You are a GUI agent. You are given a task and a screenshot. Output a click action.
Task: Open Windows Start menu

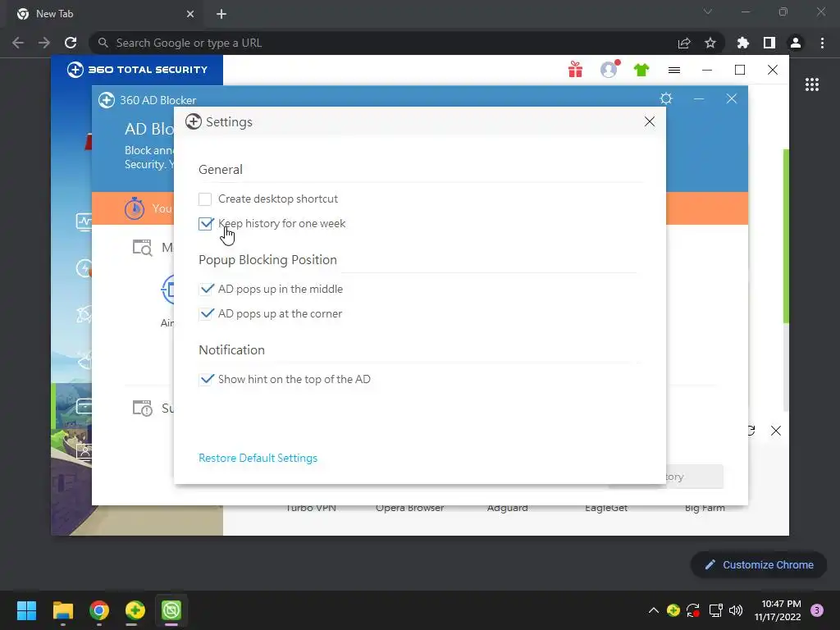point(26,610)
